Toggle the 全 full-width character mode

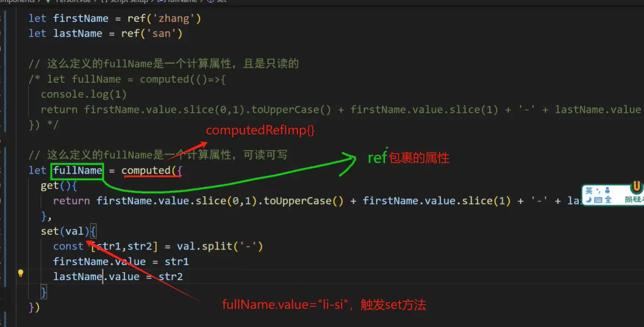tap(608, 200)
